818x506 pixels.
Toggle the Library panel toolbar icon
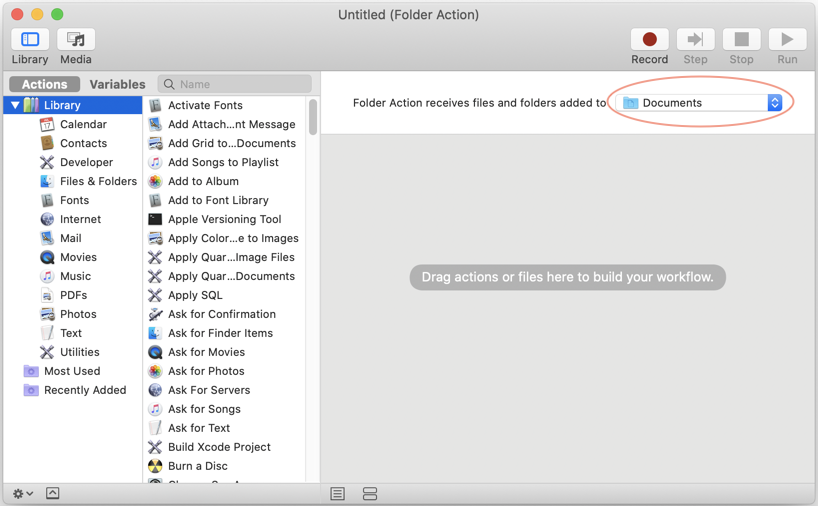click(x=30, y=40)
